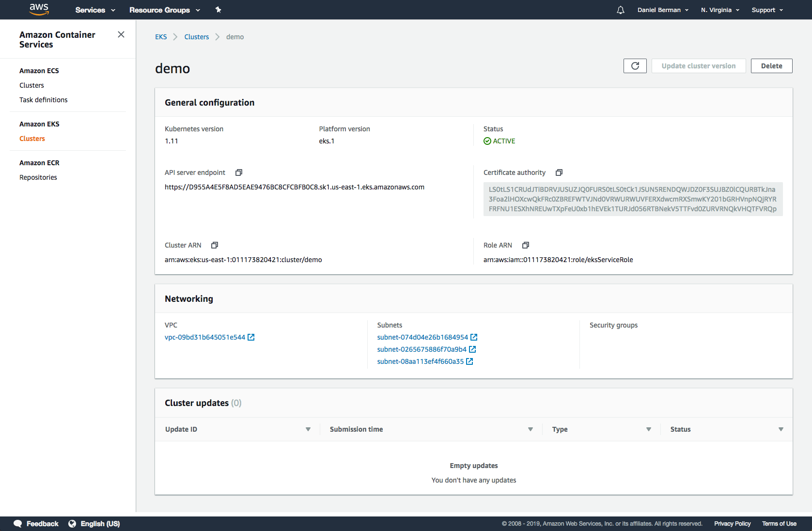Click the Amazon ECS sidebar heading
The width and height of the screenshot is (812, 531).
[x=39, y=71]
